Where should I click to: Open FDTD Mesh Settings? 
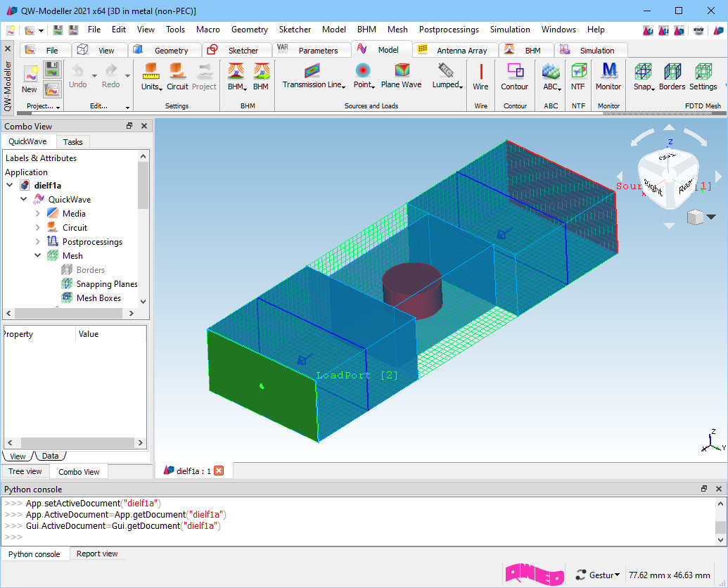pos(703,77)
